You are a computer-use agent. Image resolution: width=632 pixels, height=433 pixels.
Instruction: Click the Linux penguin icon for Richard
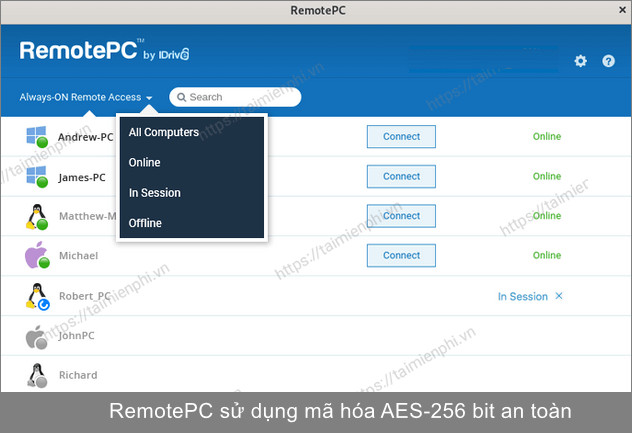click(37, 376)
